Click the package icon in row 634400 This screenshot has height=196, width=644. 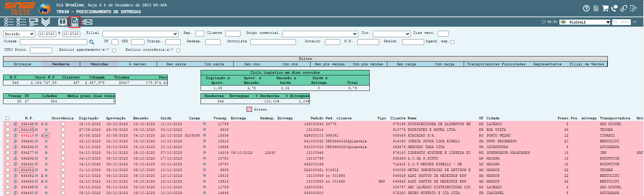[204, 193]
